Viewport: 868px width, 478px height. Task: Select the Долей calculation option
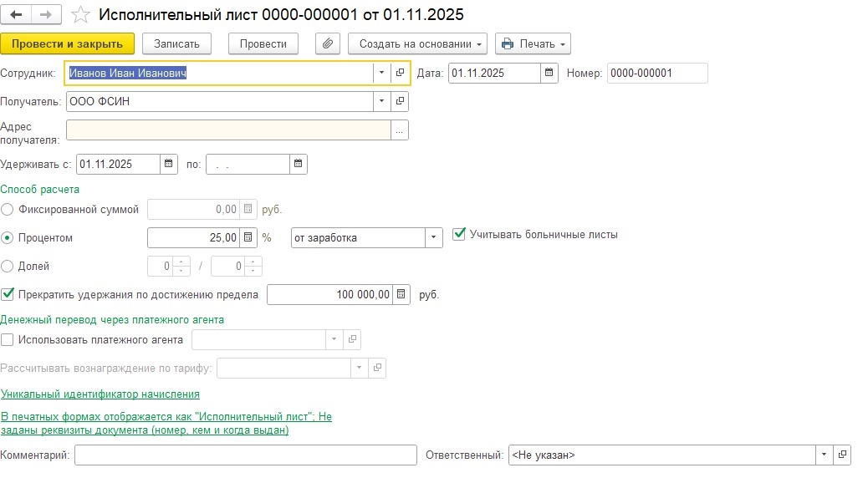coord(8,267)
